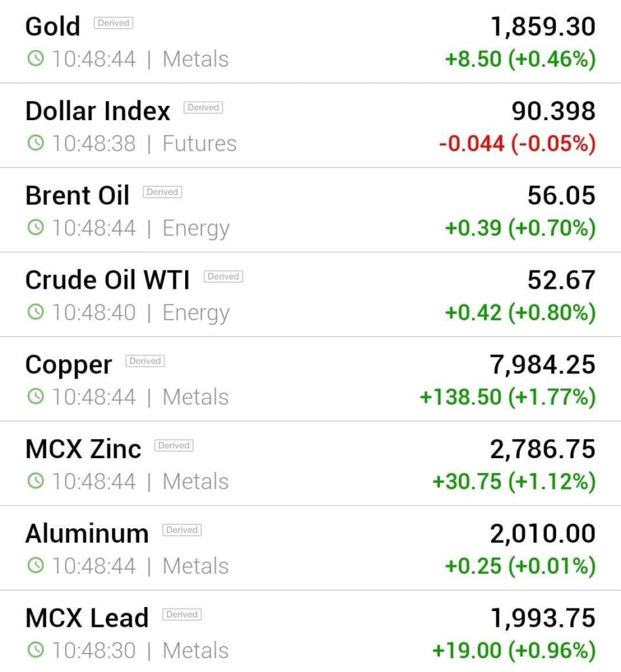Image resolution: width=621 pixels, height=672 pixels.
Task: Open the Gold instrument name
Action: (x=53, y=26)
